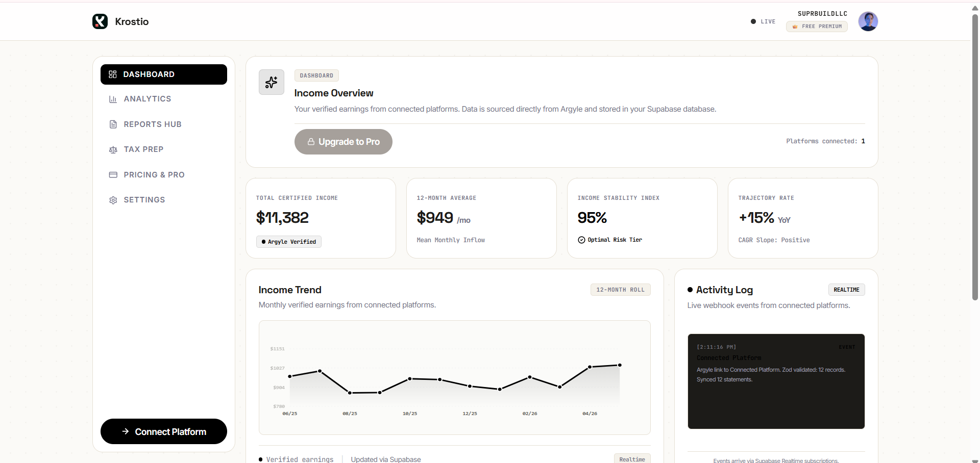The image size is (980, 463).
Task: Click the lock icon on Upgrade button
Action: tap(311, 142)
